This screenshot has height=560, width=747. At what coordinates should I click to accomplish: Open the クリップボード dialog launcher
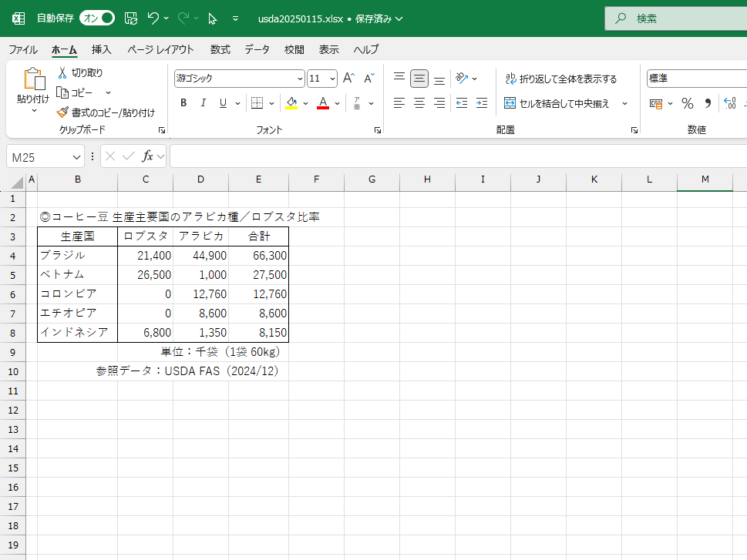tap(161, 130)
